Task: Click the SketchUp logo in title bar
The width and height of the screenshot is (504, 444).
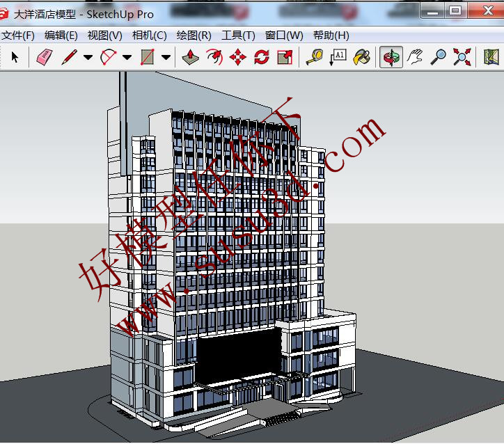Action: coord(4,14)
